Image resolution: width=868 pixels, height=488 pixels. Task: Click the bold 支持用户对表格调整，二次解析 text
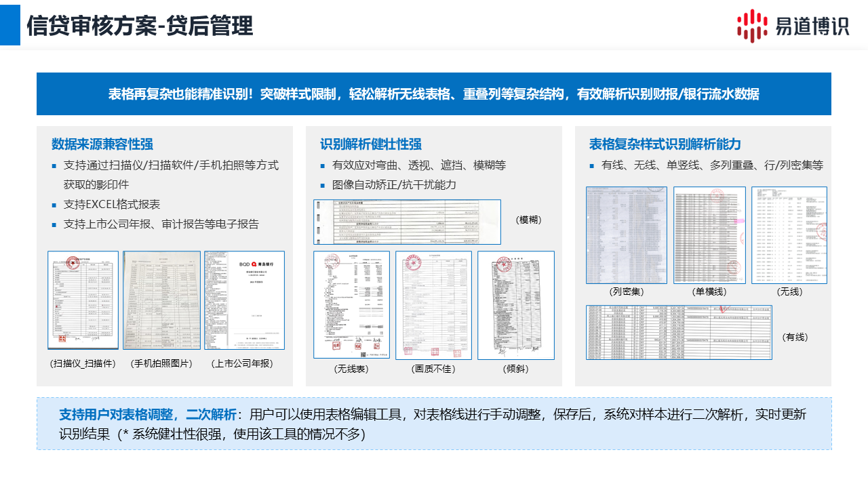(x=148, y=415)
